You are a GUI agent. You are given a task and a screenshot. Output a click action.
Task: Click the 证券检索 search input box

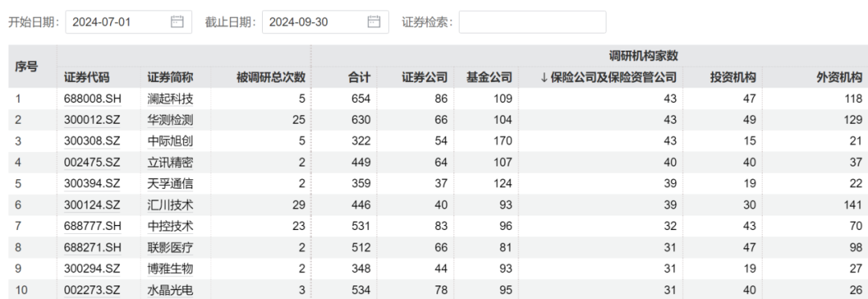532,23
